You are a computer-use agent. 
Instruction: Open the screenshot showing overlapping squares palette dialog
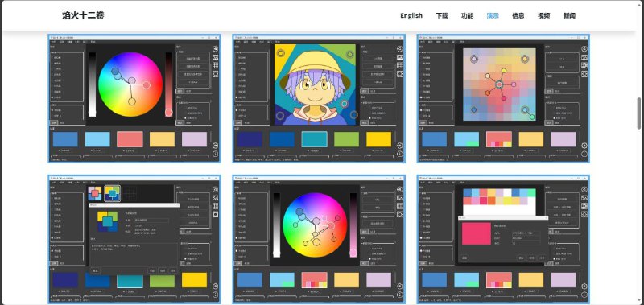(x=134, y=239)
